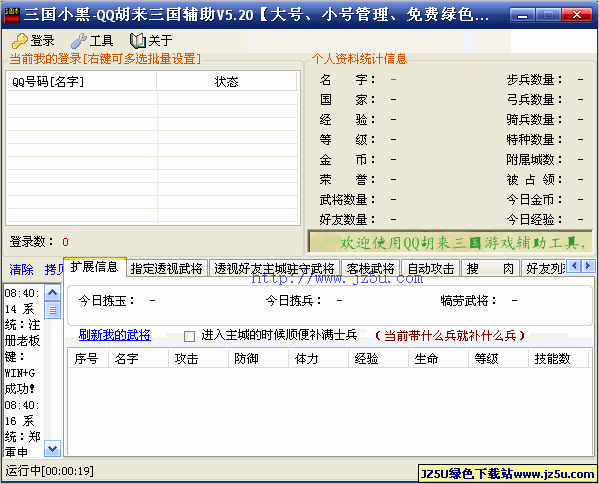Click the 清除 log link
Viewport: 599px width, 484px height.
point(21,269)
